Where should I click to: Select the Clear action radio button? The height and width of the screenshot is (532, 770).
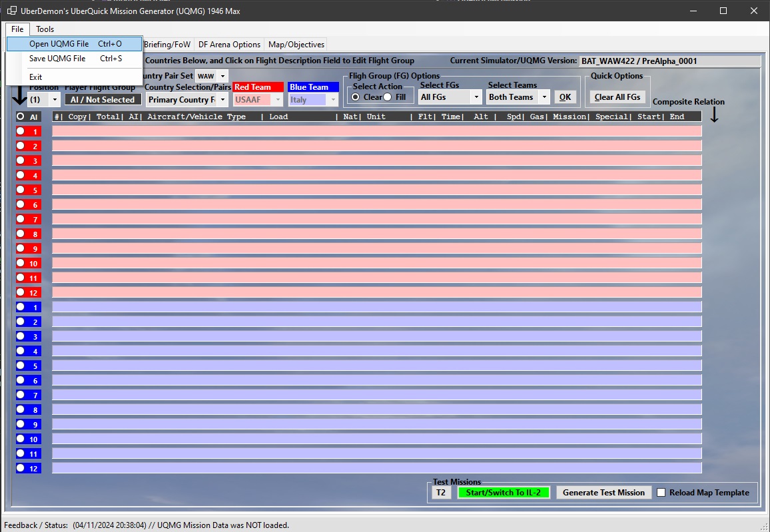[356, 97]
